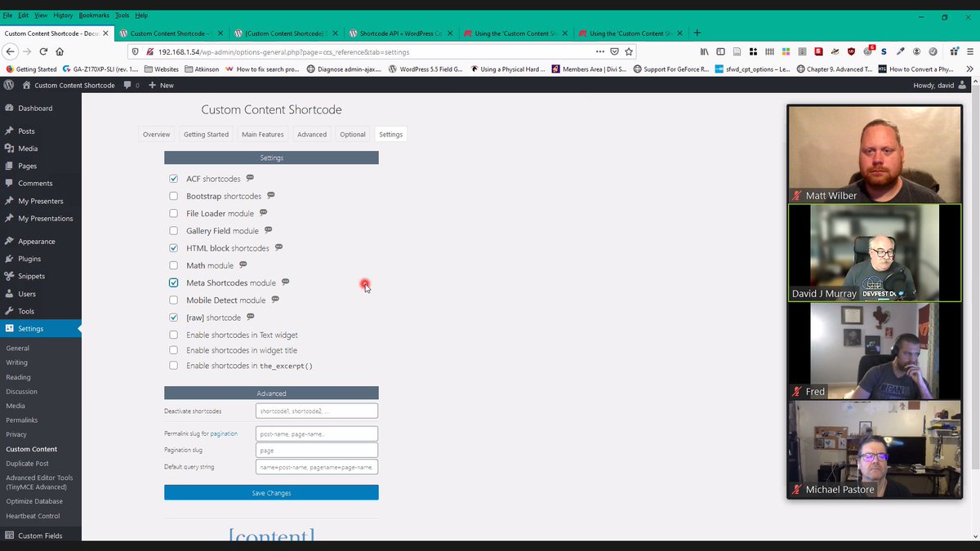980x551 pixels.
Task: Enable the Bootstrap shortcodes checkbox
Action: tap(173, 196)
